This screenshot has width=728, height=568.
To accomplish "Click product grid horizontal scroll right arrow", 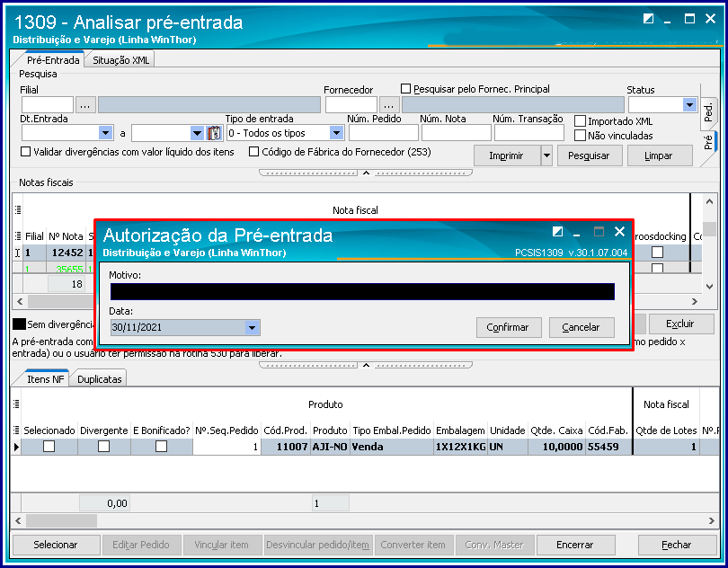I will (x=711, y=520).
